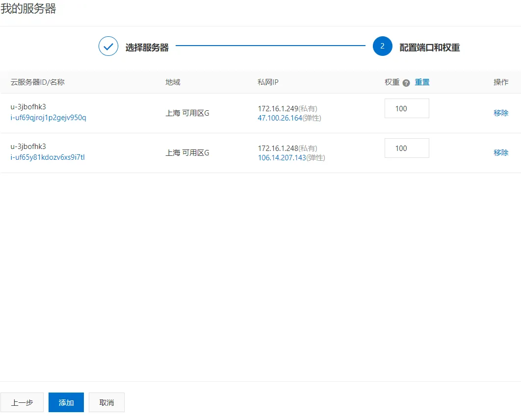Viewport: 521px width, 420px height.
Task: Click private IP text 172.16.1.249(私有)
Action: [287, 109]
